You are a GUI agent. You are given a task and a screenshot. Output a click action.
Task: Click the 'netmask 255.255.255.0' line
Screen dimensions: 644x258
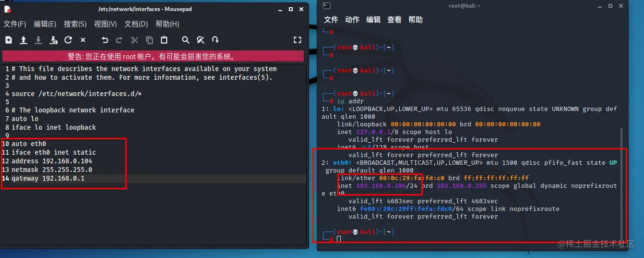pos(52,170)
